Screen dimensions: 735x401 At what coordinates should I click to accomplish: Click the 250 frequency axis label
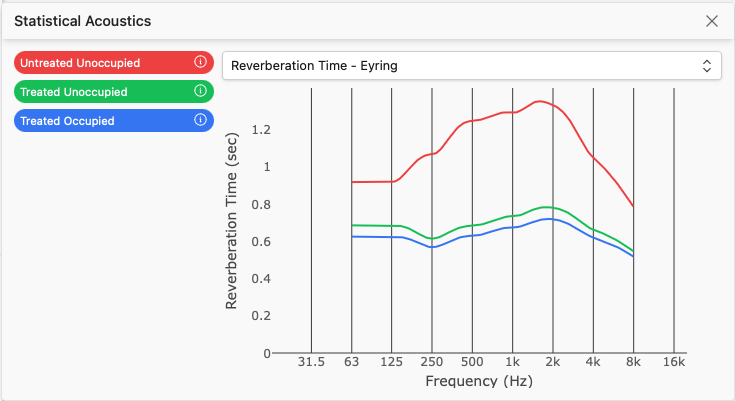[x=432, y=363]
